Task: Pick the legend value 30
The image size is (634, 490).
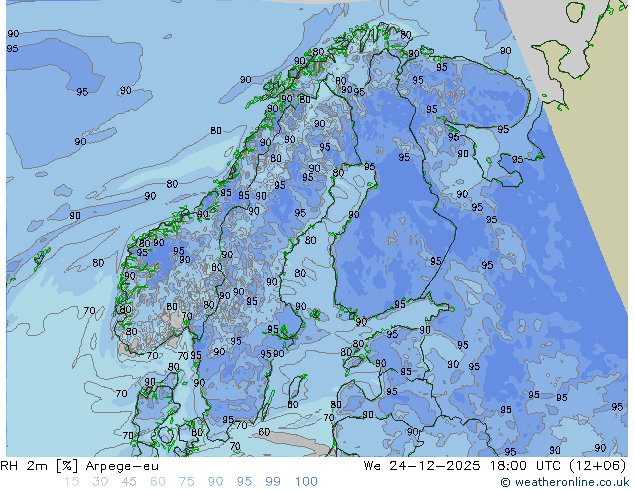Action: tap(100, 482)
